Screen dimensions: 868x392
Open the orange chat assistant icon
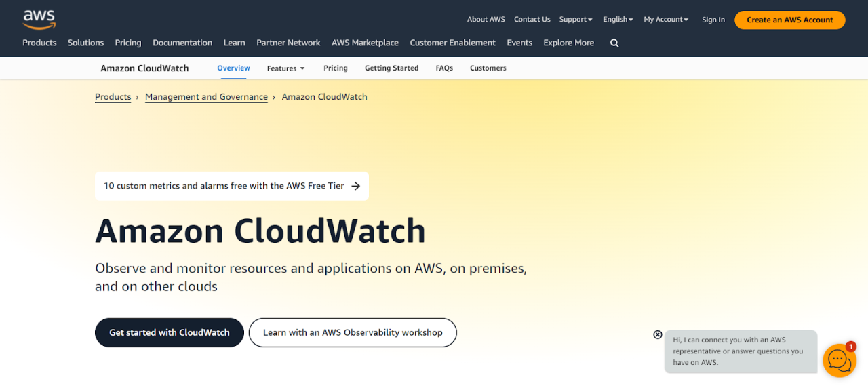coord(839,360)
